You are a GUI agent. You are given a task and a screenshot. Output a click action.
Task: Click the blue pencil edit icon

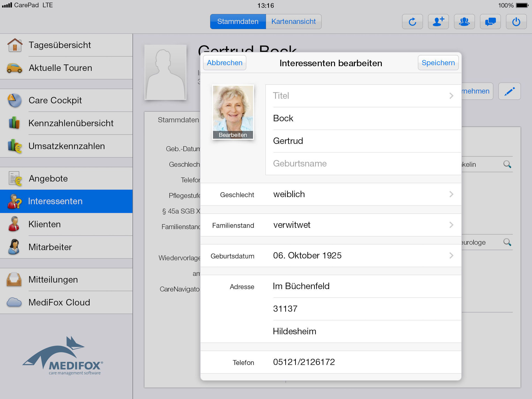[x=509, y=91]
